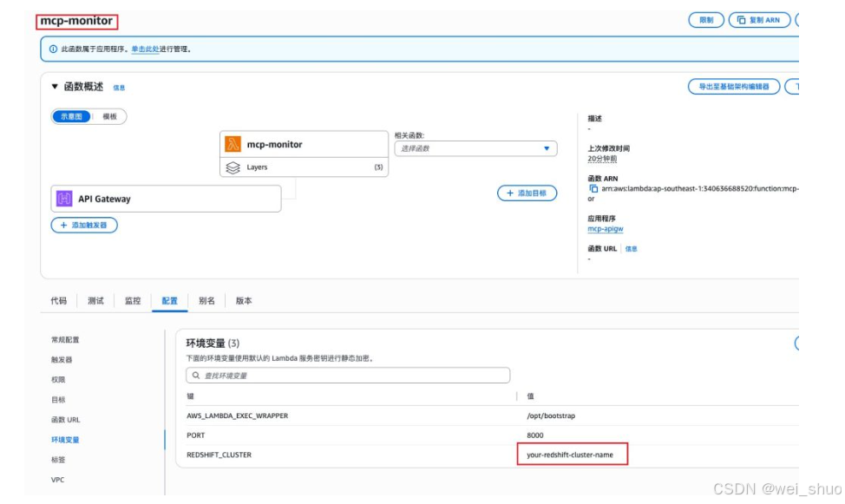Switch to the 监控 tab
The image size is (845, 504).
coord(133,301)
